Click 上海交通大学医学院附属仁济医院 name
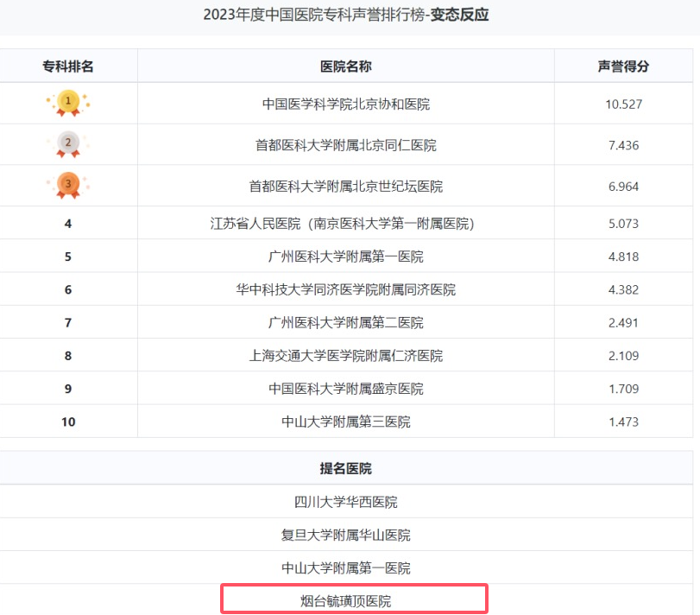 tap(346, 356)
